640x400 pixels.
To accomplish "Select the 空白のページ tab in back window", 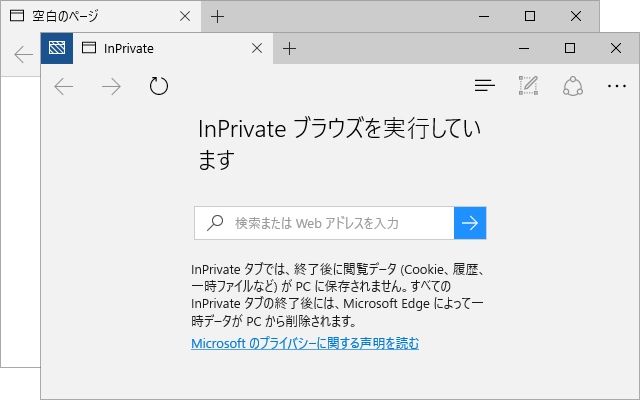I will point(101,16).
